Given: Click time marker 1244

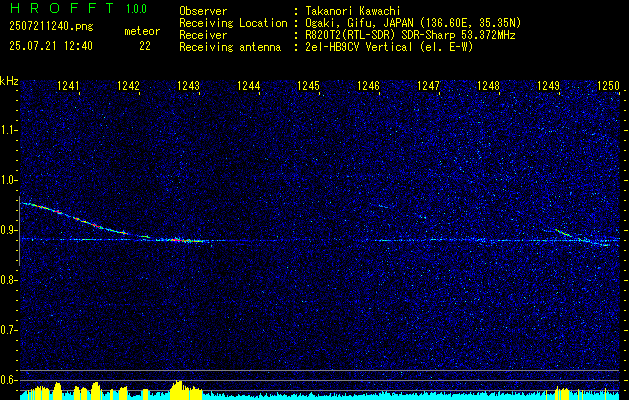Looking at the screenshot, I should (248, 85).
